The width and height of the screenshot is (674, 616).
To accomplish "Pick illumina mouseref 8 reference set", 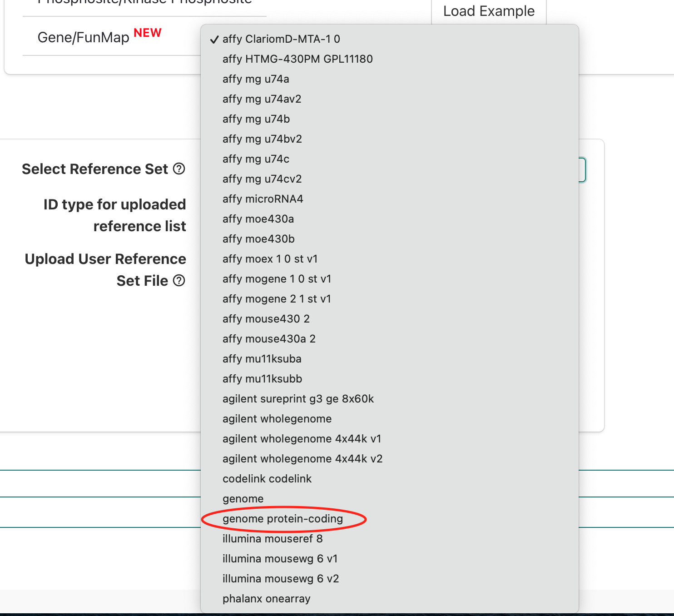I will click(x=272, y=538).
